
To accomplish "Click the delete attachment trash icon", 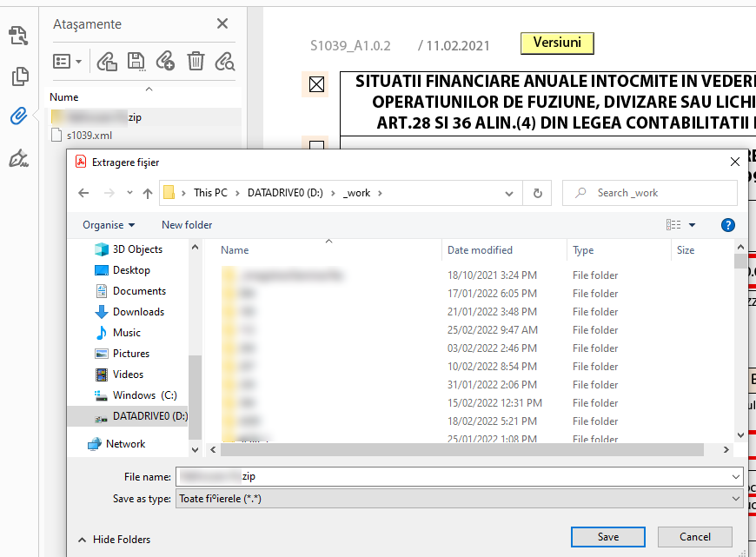I will pos(196,61).
